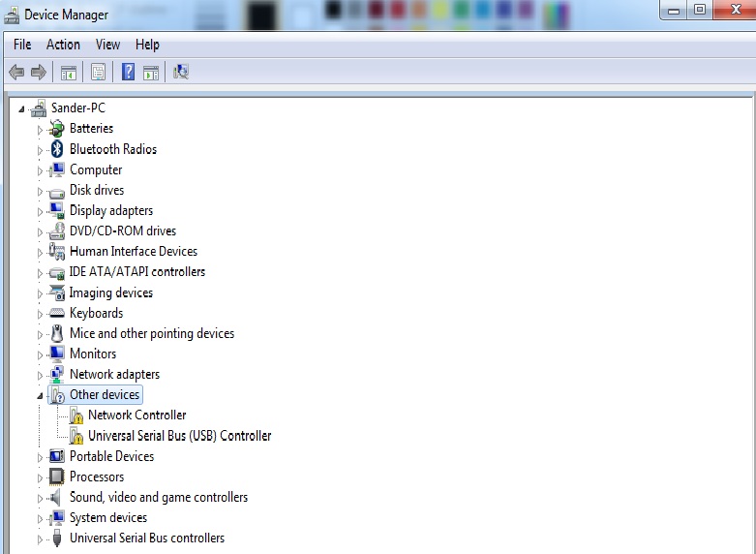The height and width of the screenshot is (554, 756).
Task: Select the Human Interface Devices label
Action: click(x=134, y=252)
